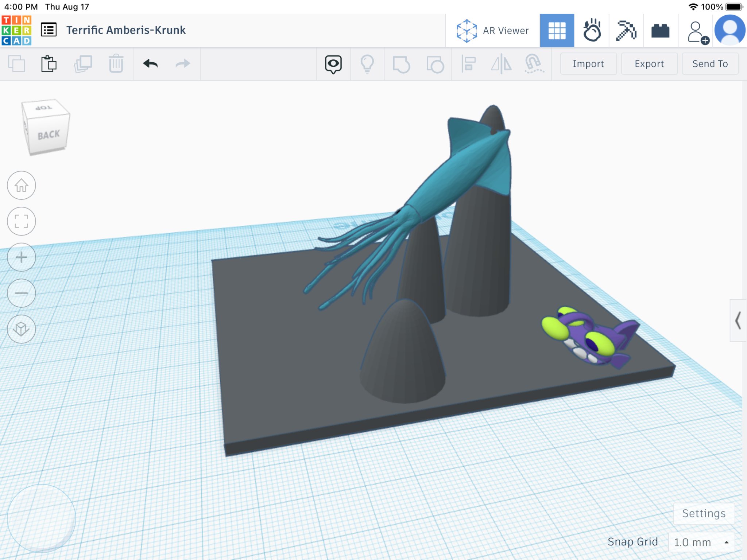The image size is (747, 560).
Task: Open the AR Viewer
Action: coord(492,31)
